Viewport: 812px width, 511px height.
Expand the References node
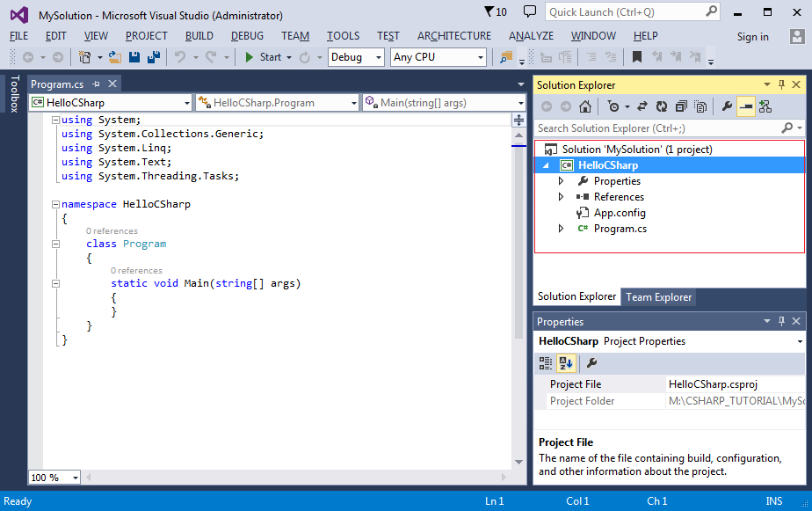(x=561, y=197)
